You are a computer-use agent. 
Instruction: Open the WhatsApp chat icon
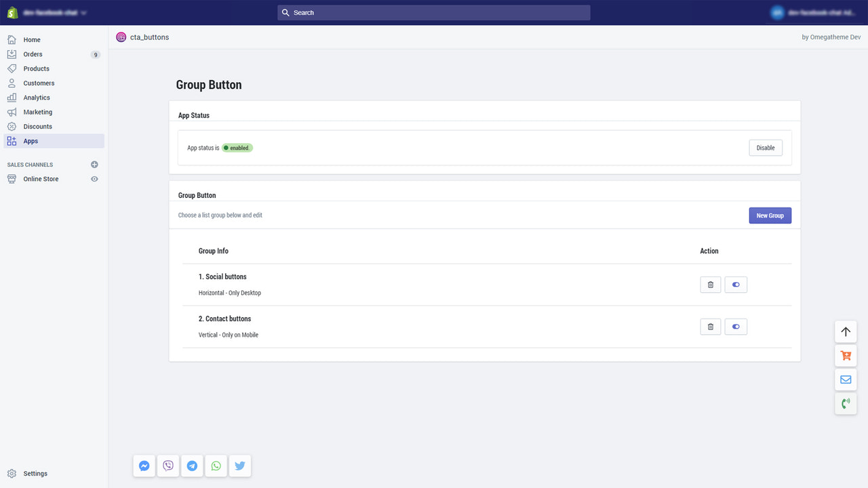(216, 466)
